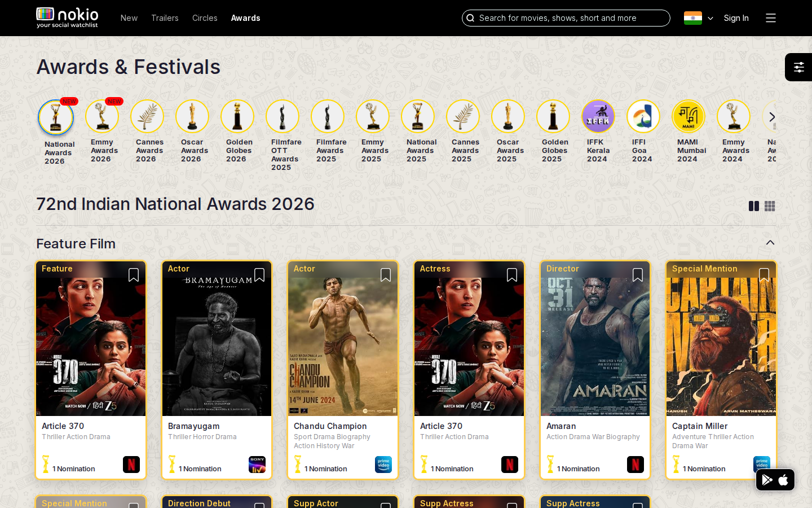
Task: Open the hamburger menu
Action: [771, 18]
